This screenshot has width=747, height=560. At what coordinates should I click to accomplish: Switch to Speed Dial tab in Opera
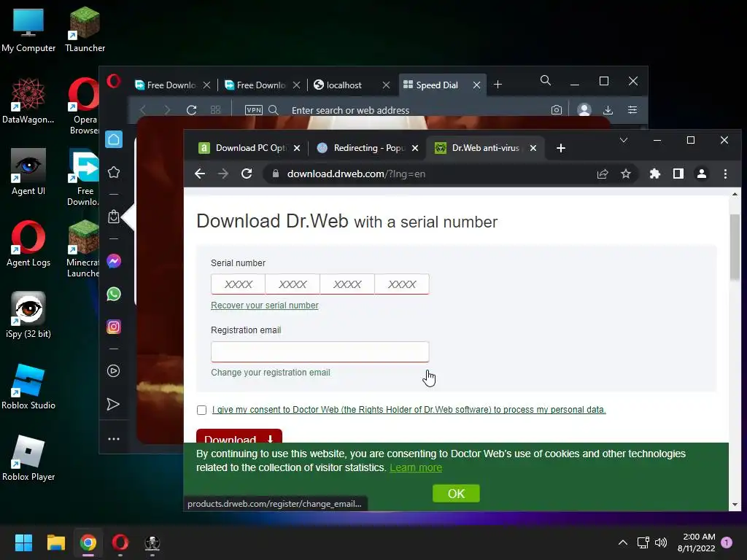[438, 85]
